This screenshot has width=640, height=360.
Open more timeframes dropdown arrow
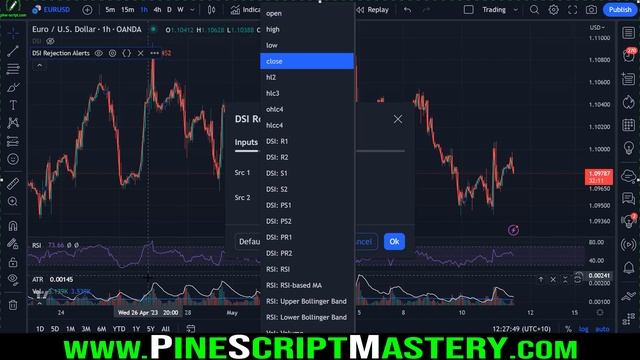192,10
